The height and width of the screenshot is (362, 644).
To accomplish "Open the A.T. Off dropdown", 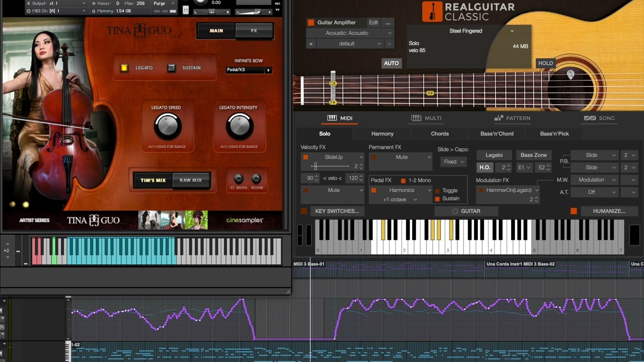I will tap(594, 192).
